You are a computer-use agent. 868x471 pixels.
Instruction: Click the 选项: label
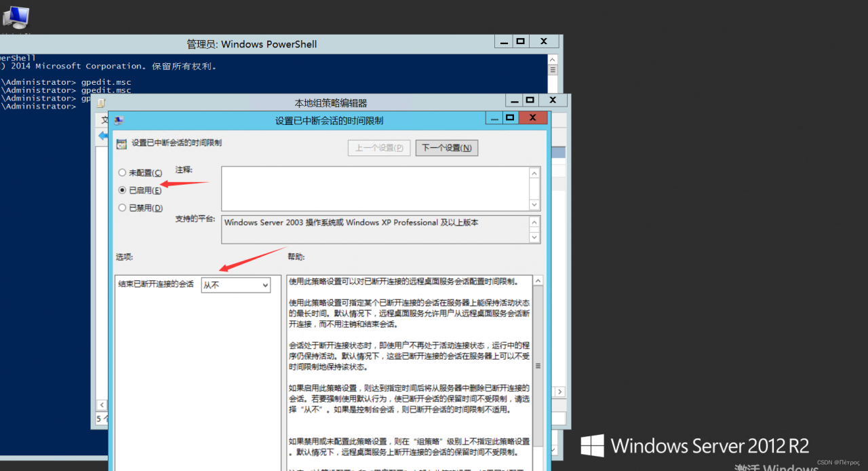click(124, 257)
